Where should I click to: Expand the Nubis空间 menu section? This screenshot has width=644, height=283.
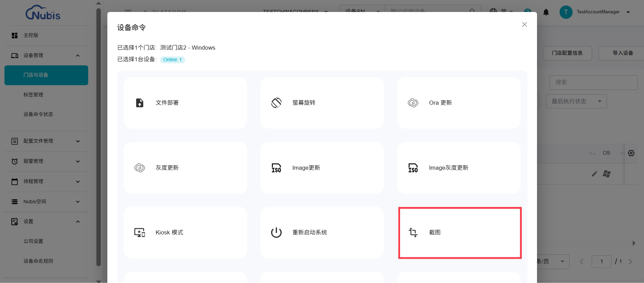[x=78, y=202]
